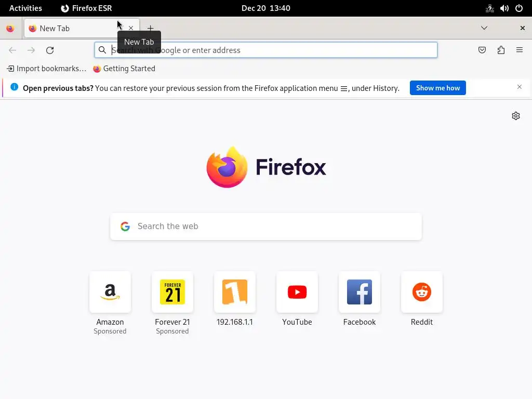Open the clock showing Dec 20 13:40
This screenshot has width=532, height=399.
click(x=265, y=8)
